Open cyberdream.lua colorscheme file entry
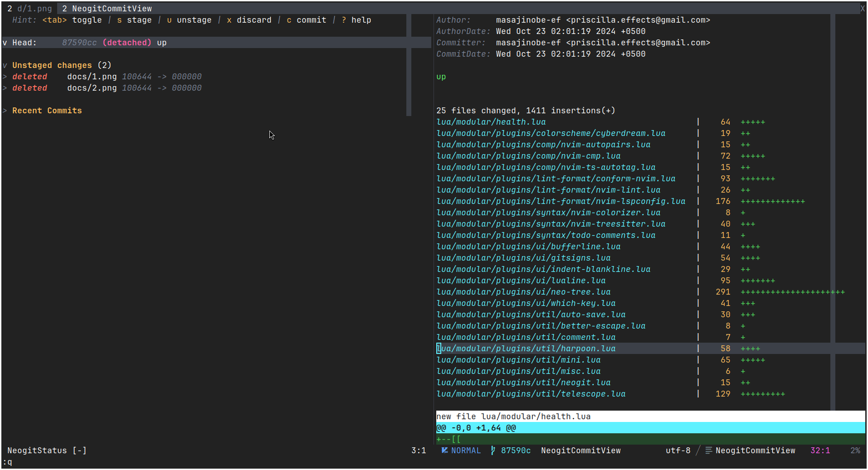This screenshot has height=470, width=868. 551,133
